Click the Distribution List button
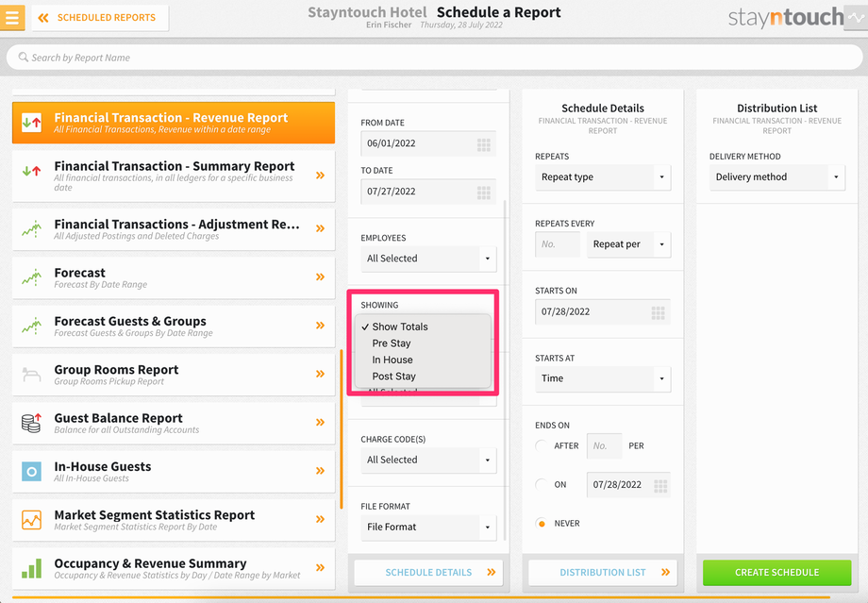The height and width of the screenshot is (603, 868). tap(603, 573)
